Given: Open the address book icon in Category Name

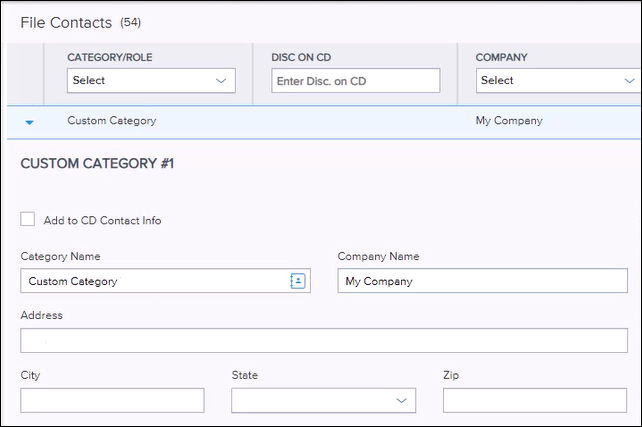Looking at the screenshot, I should point(298,281).
